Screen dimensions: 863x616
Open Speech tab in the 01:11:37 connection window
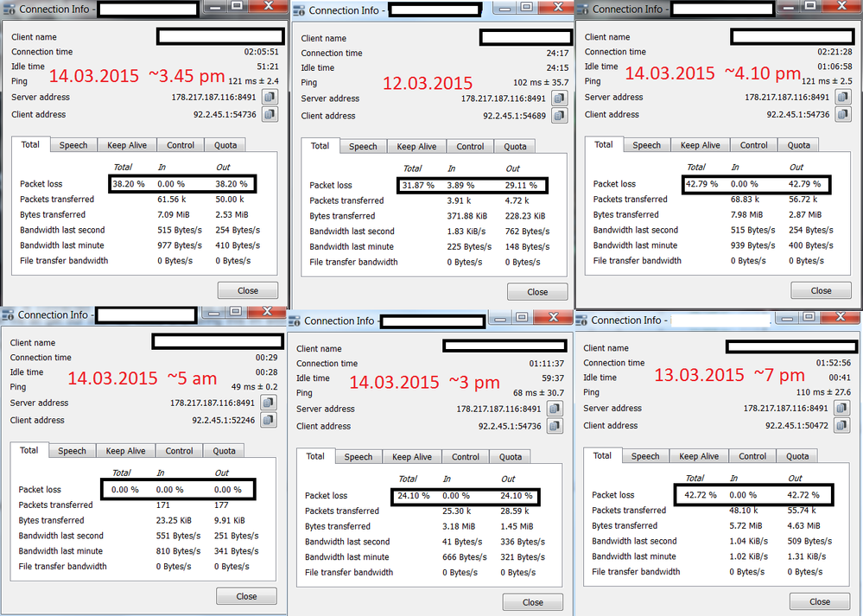(359, 457)
